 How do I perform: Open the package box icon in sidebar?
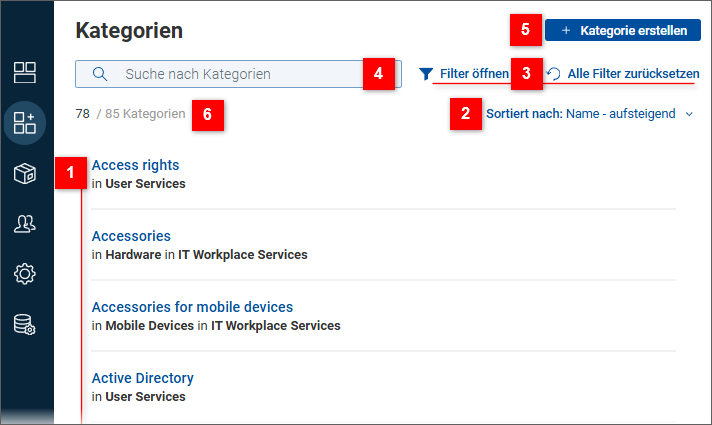click(25, 174)
